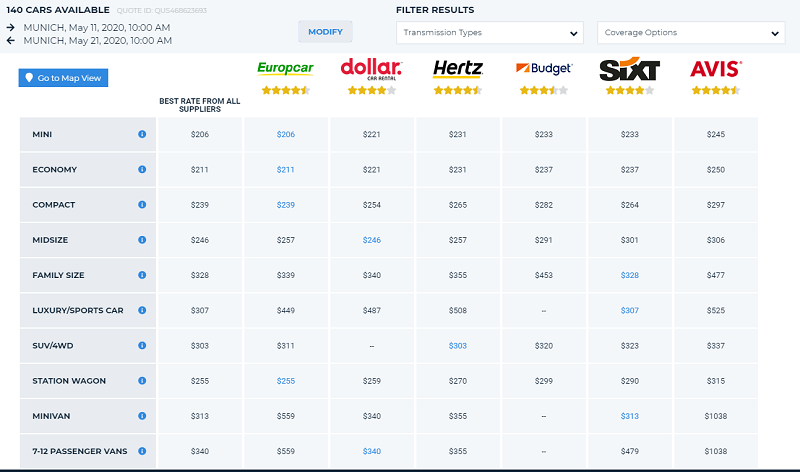This screenshot has height=472, width=800.
Task: Choose the Sixt supplier logo
Action: [629, 69]
